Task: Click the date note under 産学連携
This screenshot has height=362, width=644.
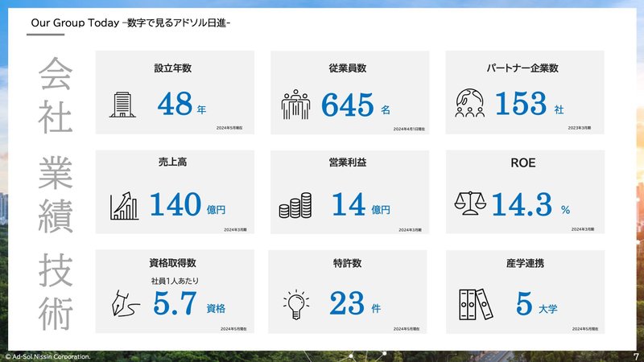Action: 585,329
